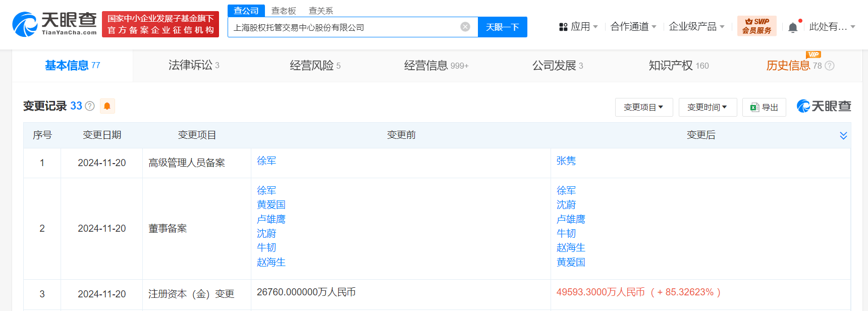Screen dimensions: 868x311
Task: Click the 导出 export button
Action: click(764, 107)
